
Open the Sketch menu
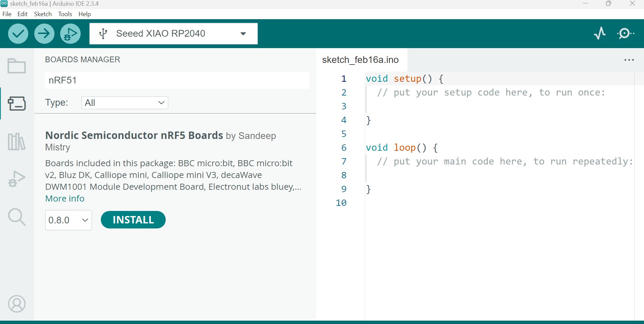click(43, 14)
